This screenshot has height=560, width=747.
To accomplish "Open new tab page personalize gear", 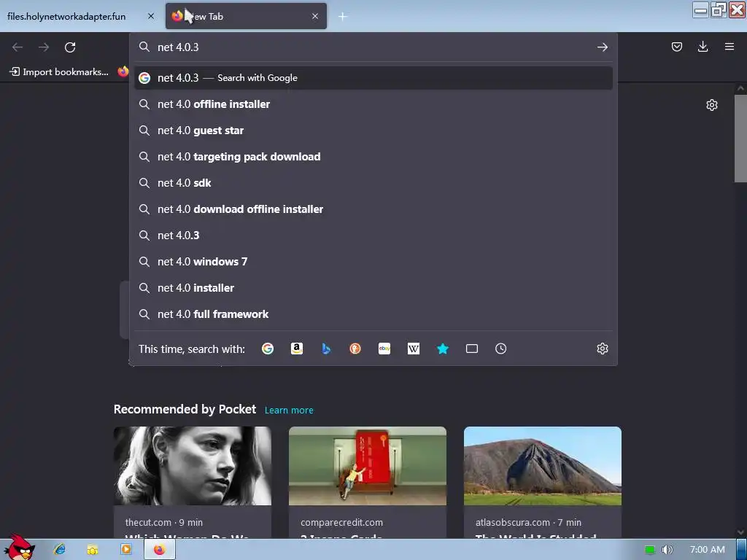I will [712, 105].
